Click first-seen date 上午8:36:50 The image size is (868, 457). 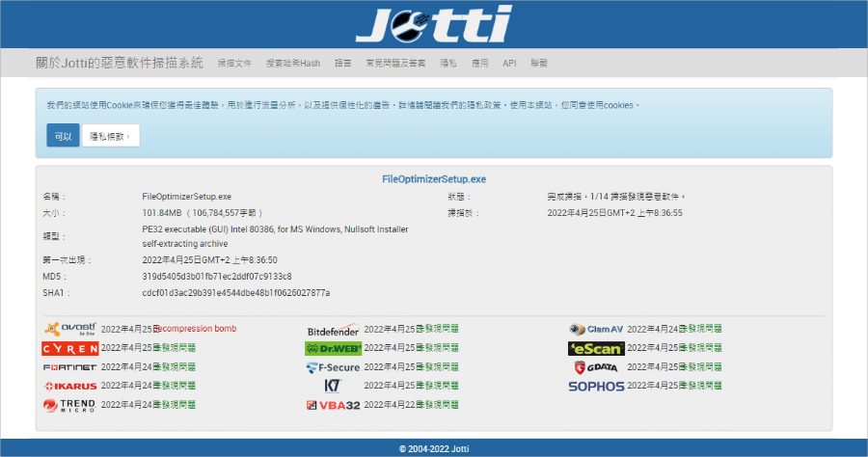(x=255, y=260)
